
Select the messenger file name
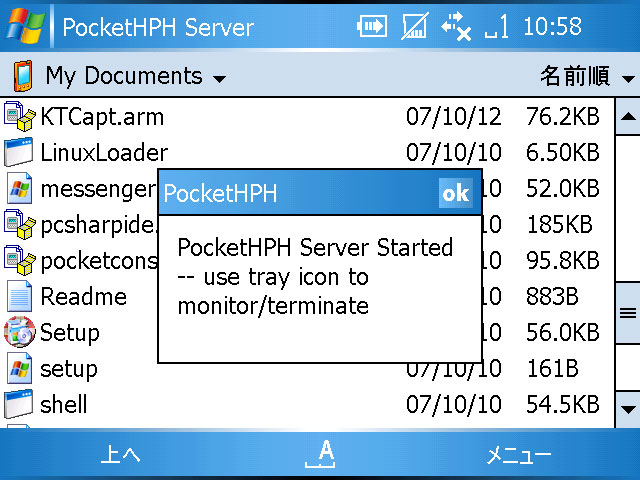(x=98, y=189)
